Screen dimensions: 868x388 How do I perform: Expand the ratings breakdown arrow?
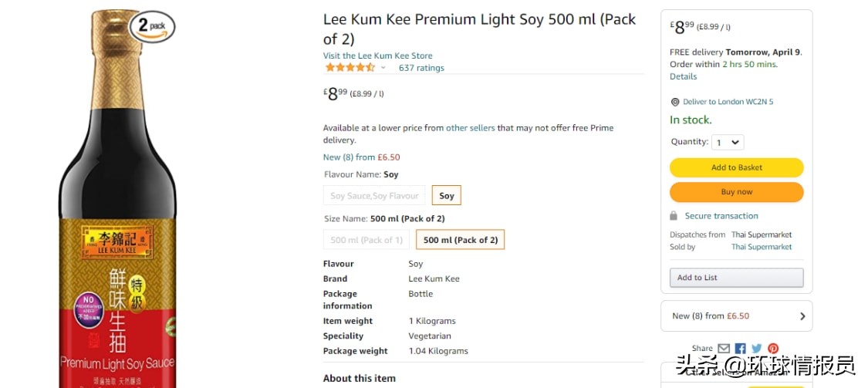click(383, 68)
